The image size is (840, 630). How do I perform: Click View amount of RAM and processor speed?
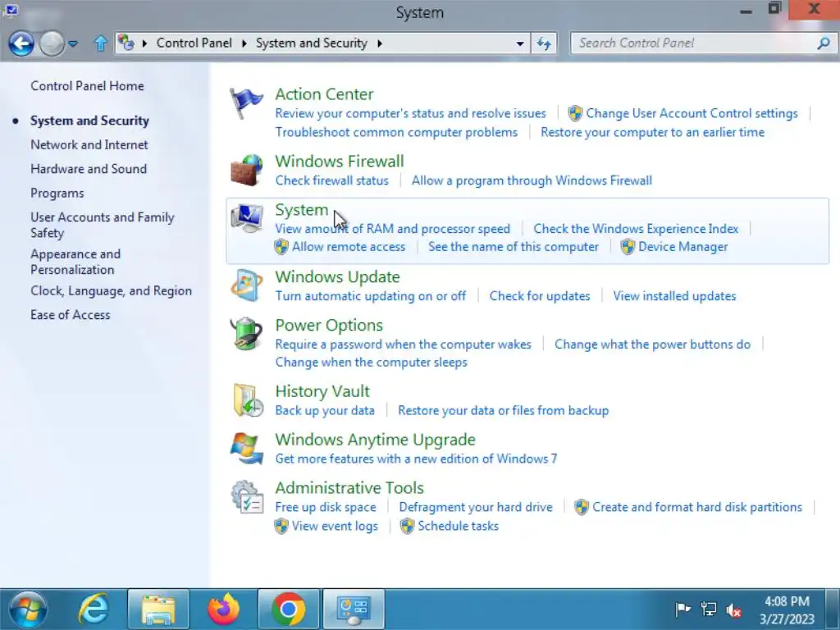tap(393, 228)
